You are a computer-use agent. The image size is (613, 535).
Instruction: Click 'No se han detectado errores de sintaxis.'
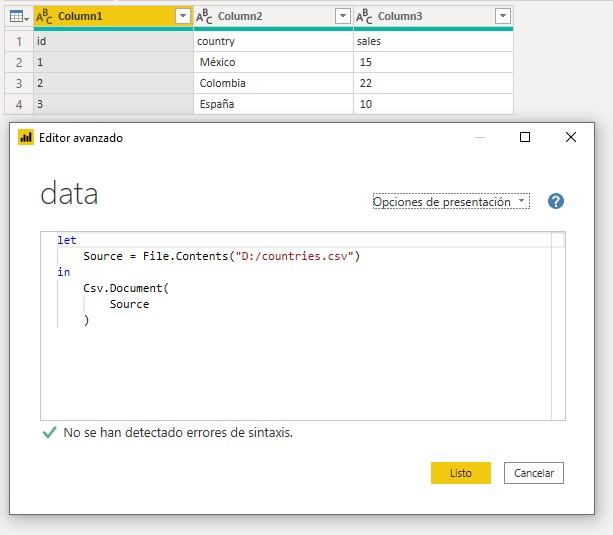click(178, 433)
